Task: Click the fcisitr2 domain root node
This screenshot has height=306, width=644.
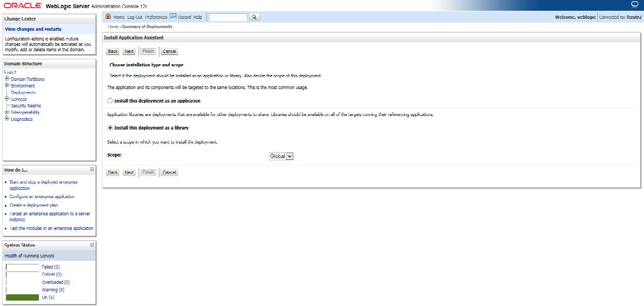Action: (x=10, y=73)
